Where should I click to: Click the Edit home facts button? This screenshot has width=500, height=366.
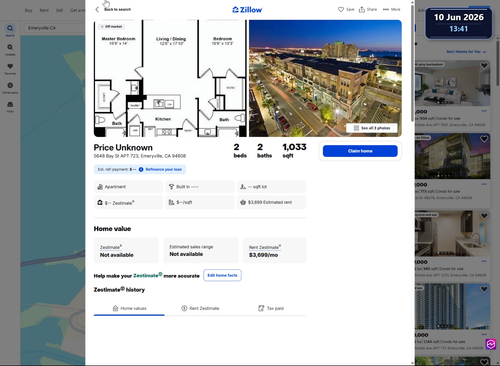click(x=222, y=275)
